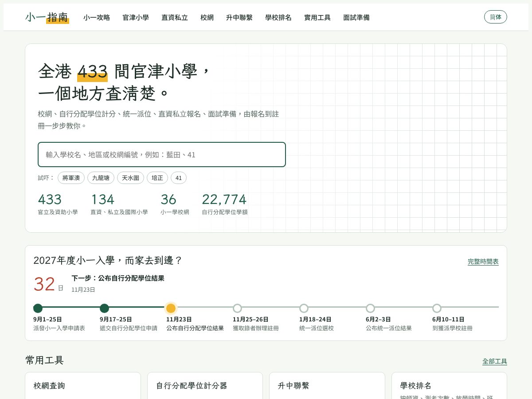Select the 9月1–25日 派發小一入學申請表 timeline dot

coord(38,308)
